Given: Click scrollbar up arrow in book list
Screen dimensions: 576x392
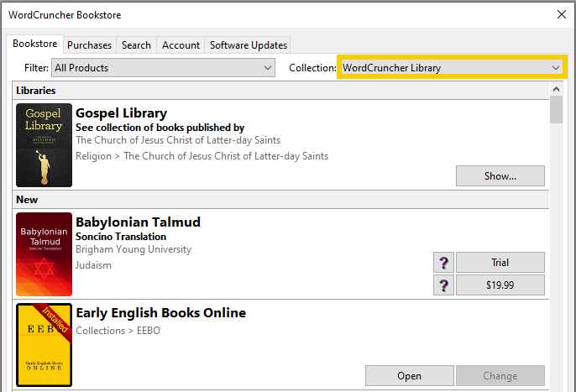Looking at the screenshot, I should click(556, 89).
